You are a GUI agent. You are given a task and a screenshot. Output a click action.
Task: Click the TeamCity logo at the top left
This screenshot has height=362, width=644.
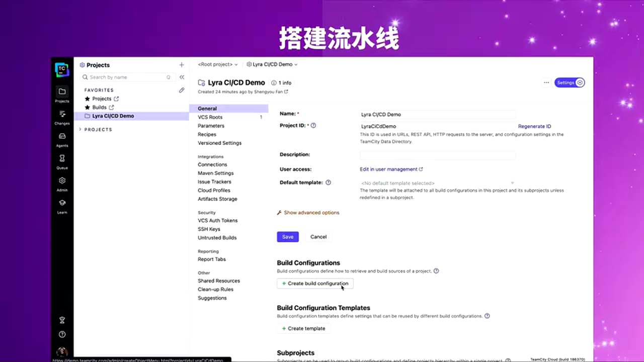[x=61, y=69]
